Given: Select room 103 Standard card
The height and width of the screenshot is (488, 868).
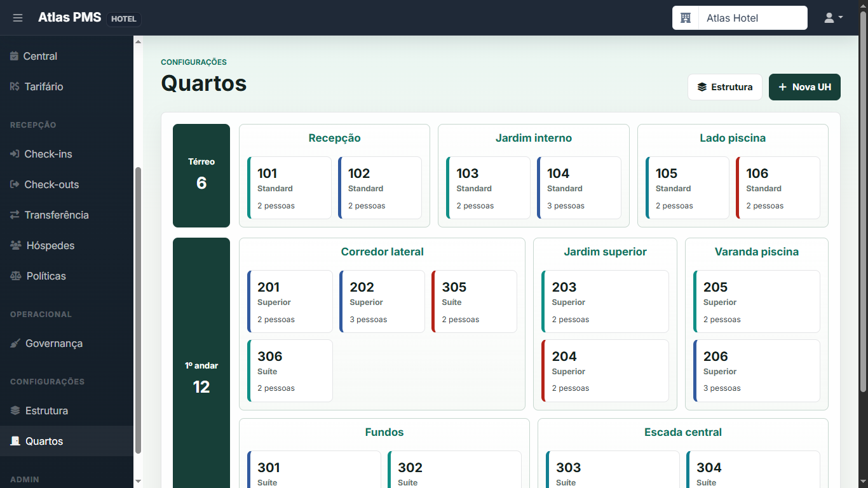Looking at the screenshot, I should (x=488, y=188).
